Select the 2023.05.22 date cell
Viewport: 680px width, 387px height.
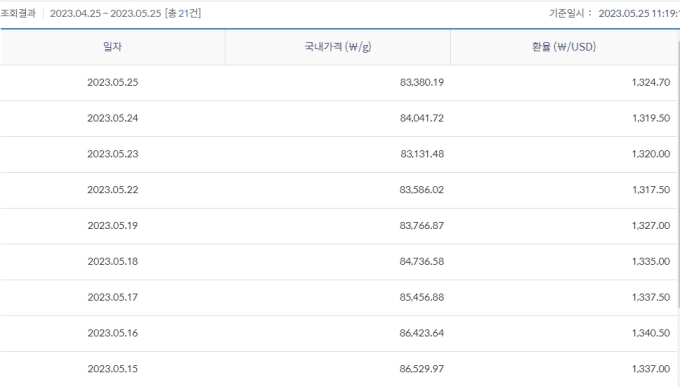[x=113, y=190]
